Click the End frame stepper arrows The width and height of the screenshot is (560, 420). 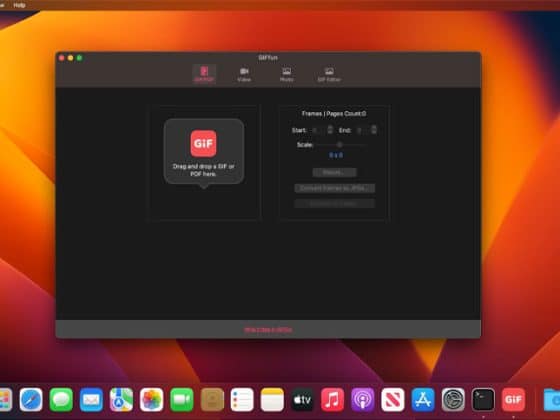(374, 130)
